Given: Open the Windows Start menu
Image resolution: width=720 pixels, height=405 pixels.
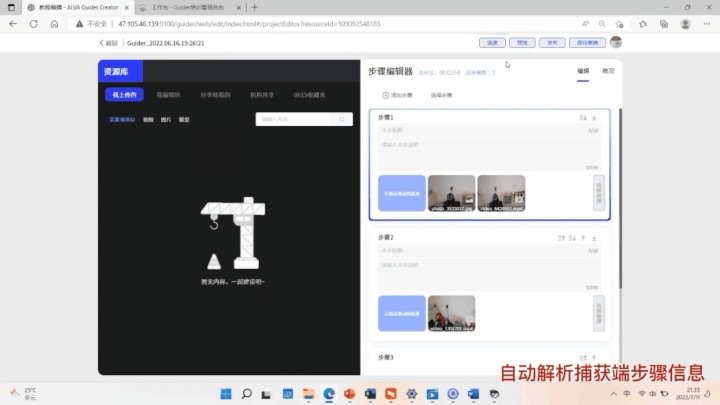Looking at the screenshot, I should [226, 394].
